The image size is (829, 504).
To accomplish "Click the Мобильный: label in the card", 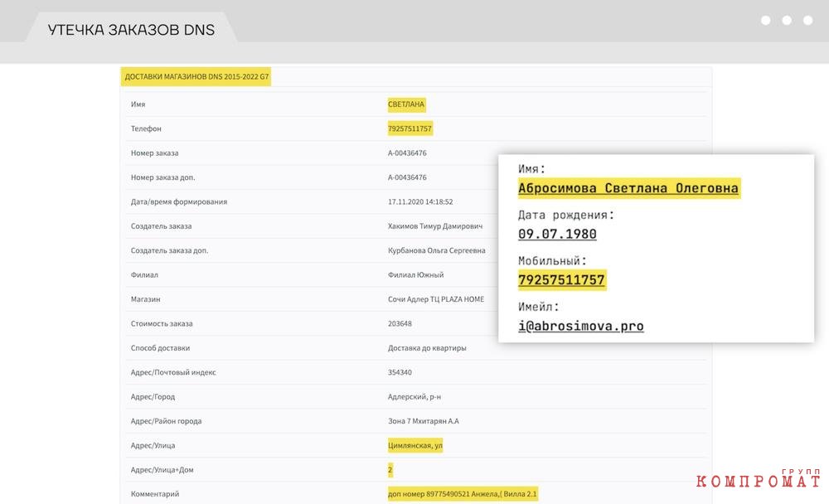I will [x=552, y=261].
